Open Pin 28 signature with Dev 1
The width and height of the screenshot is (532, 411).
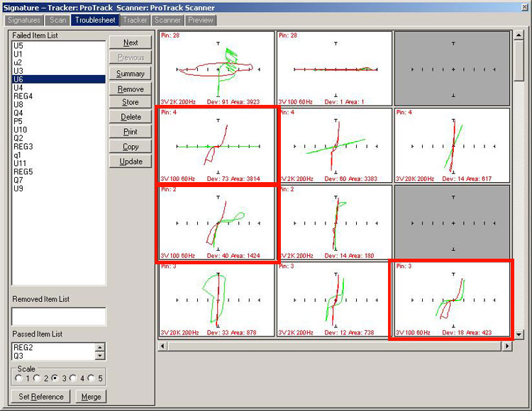coord(334,69)
